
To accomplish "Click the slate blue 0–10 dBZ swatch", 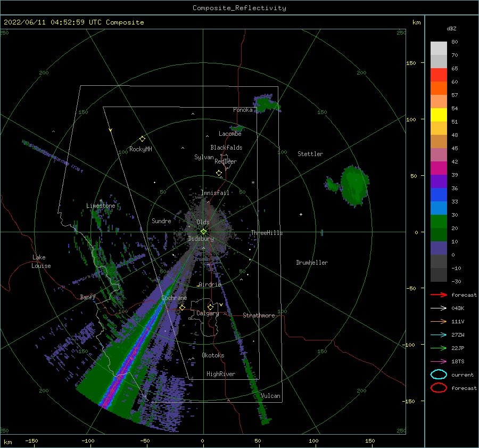I will click(439, 248).
